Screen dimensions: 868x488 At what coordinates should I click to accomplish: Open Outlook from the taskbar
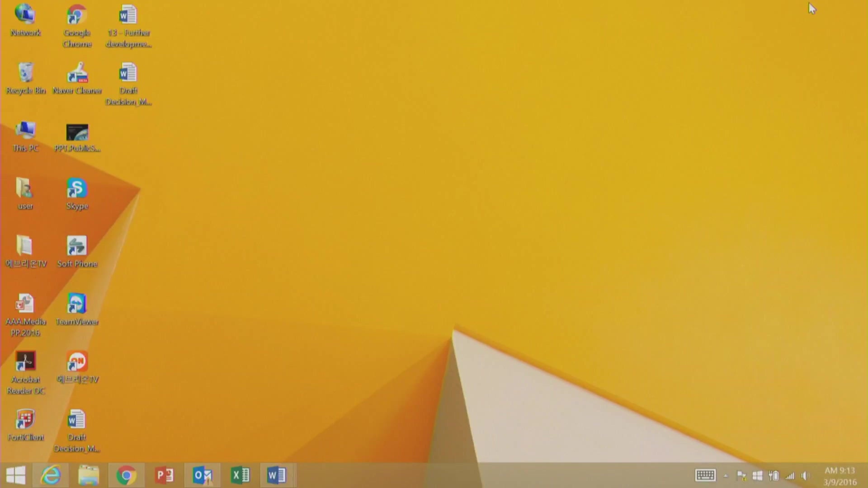[x=203, y=475]
